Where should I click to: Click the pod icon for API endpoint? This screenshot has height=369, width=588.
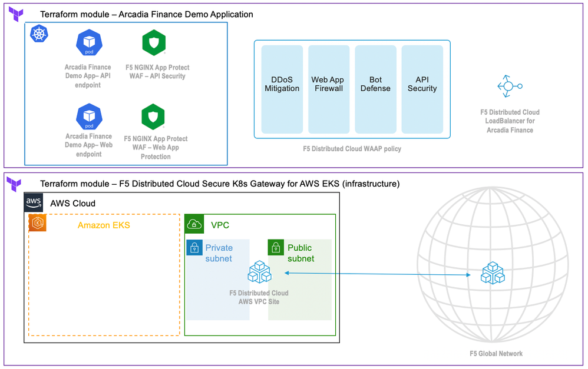(x=89, y=42)
